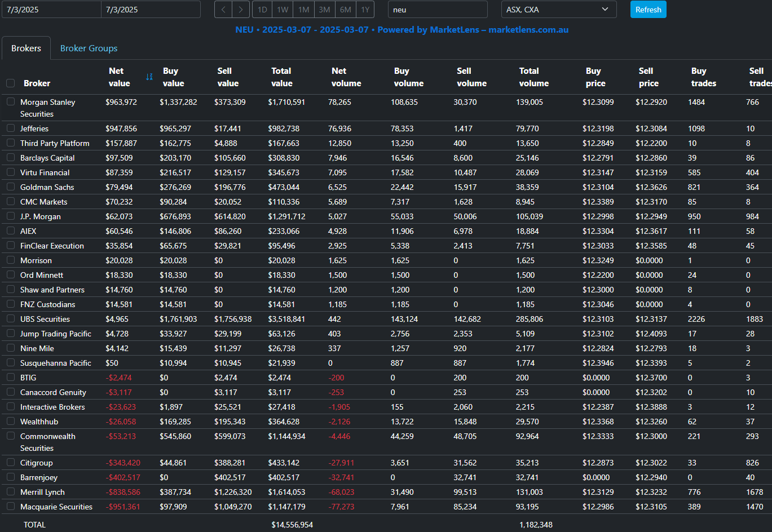Click the Nine Mile broker name
772x532 pixels.
pos(37,348)
